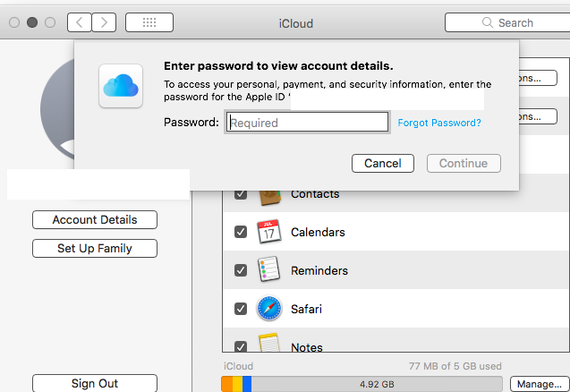570x392 pixels.
Task: Click 'Enter password to view account details.' heading
Action: 278,66
